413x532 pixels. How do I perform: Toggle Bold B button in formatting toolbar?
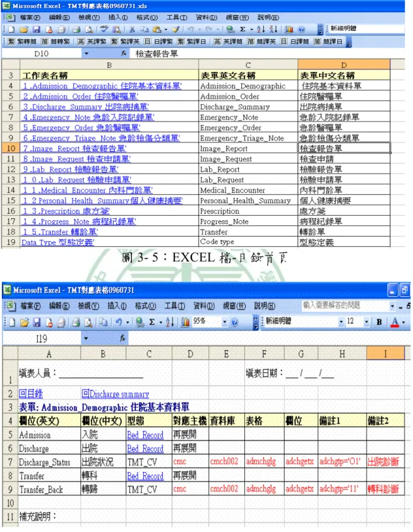click(380, 322)
